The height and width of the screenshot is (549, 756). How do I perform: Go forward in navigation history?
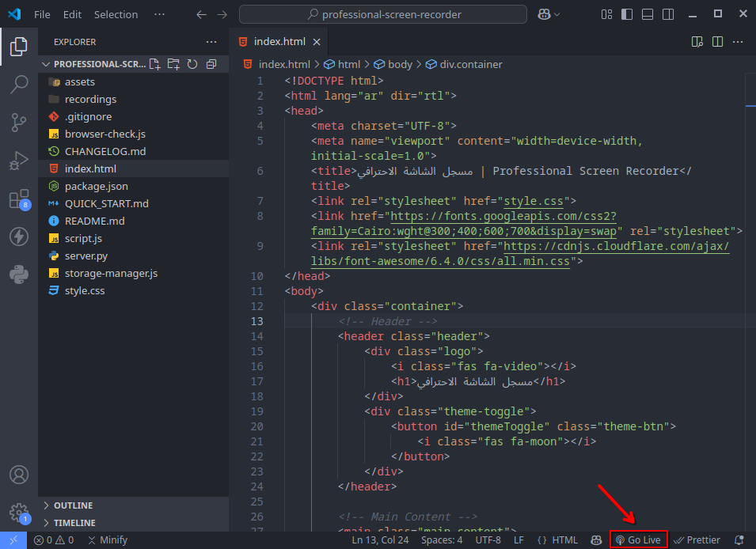[x=222, y=14]
